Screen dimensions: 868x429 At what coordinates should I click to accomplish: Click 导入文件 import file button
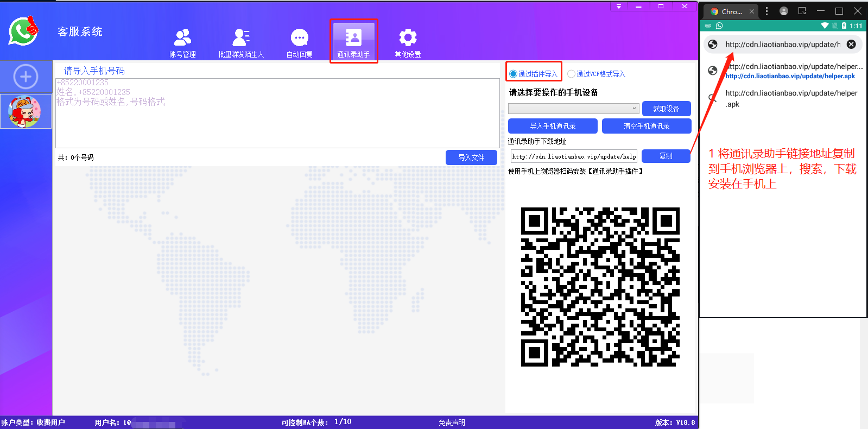[x=471, y=157]
